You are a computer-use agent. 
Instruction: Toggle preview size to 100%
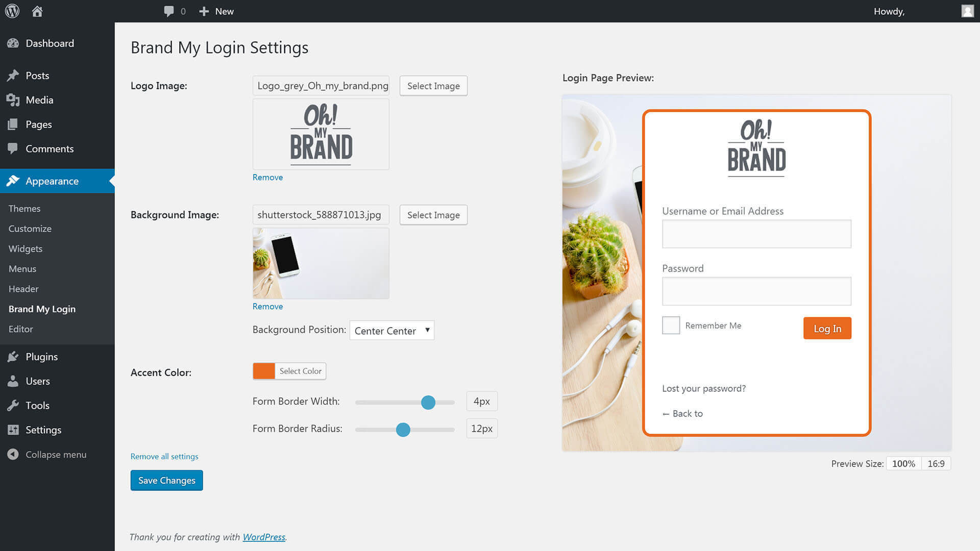[x=903, y=463]
